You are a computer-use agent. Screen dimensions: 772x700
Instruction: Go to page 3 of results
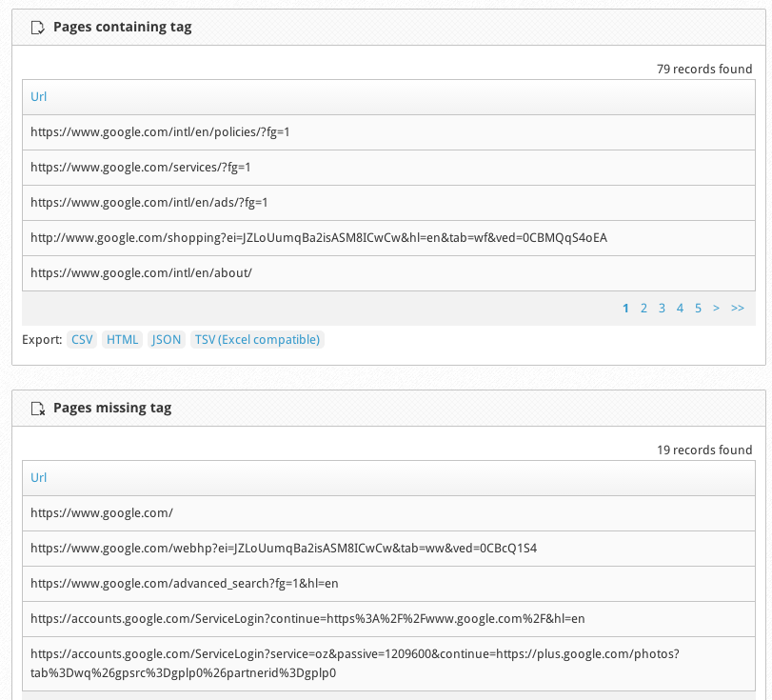tap(662, 309)
